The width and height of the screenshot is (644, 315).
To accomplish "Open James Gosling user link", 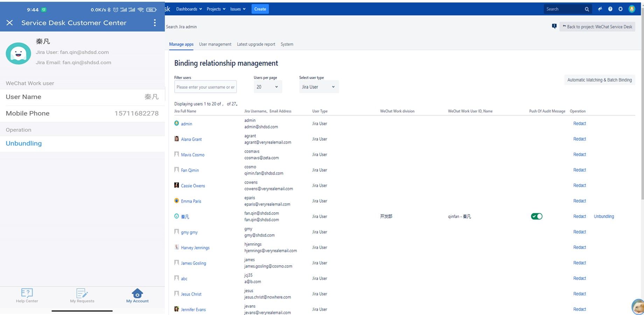I will point(194,263).
